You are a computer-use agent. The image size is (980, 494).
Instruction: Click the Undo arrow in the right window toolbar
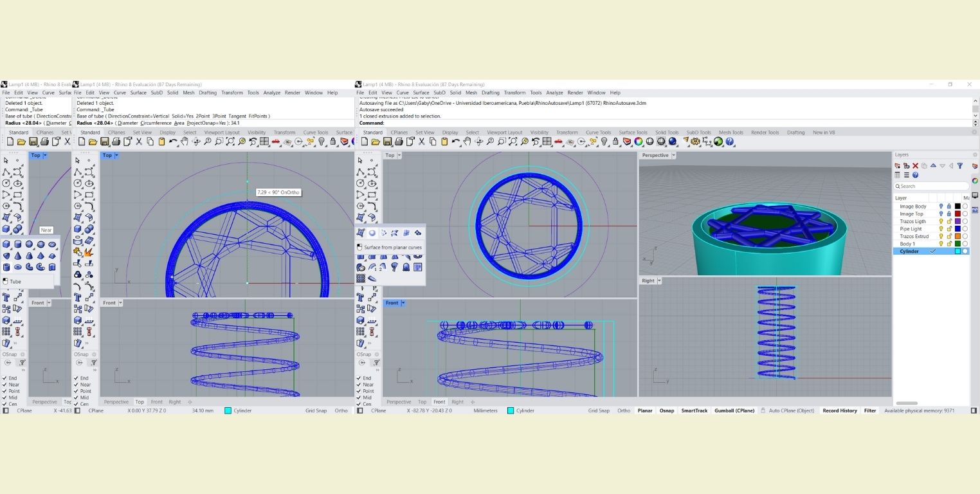(456, 142)
